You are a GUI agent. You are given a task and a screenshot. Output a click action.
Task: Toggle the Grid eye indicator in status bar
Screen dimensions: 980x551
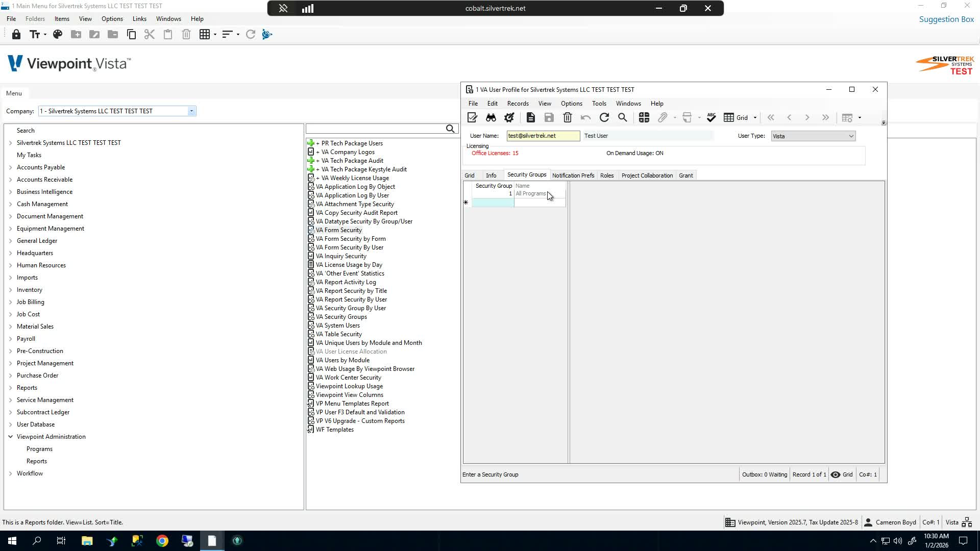pos(836,474)
